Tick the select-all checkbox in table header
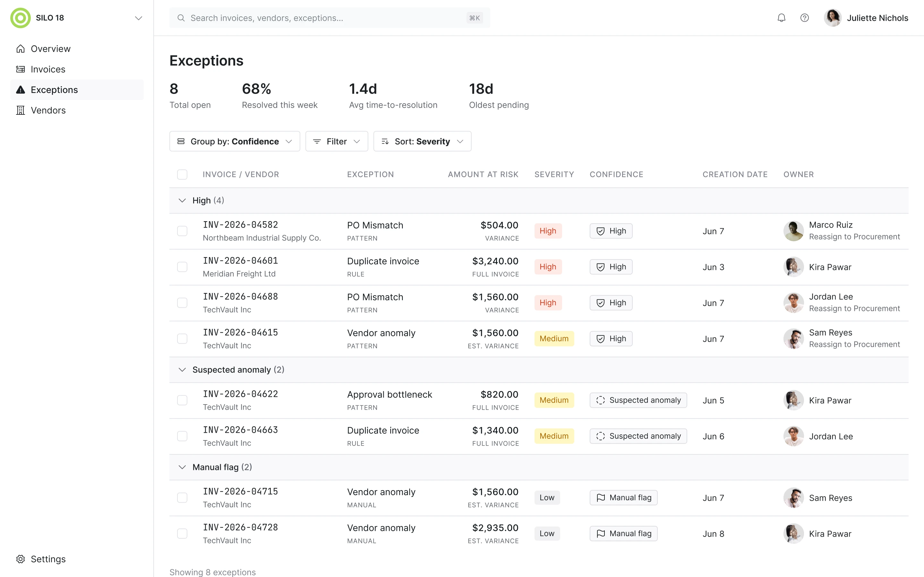Screen dimensions: 924x577 pyautogui.click(x=183, y=174)
